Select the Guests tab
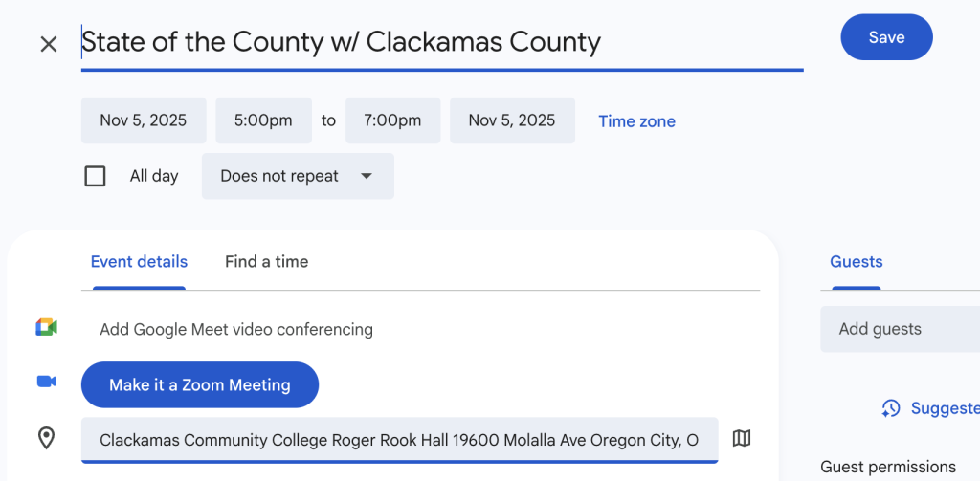 click(x=856, y=261)
